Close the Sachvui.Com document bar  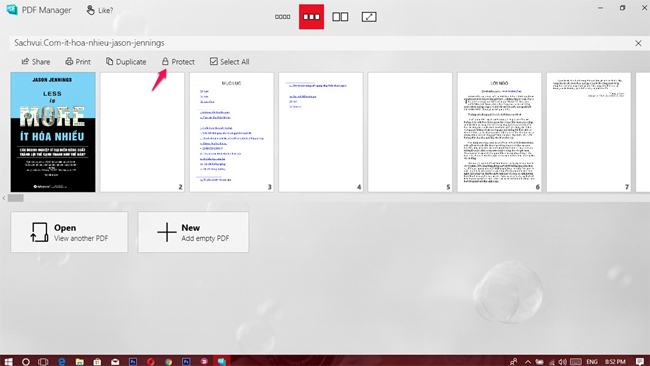[638, 43]
